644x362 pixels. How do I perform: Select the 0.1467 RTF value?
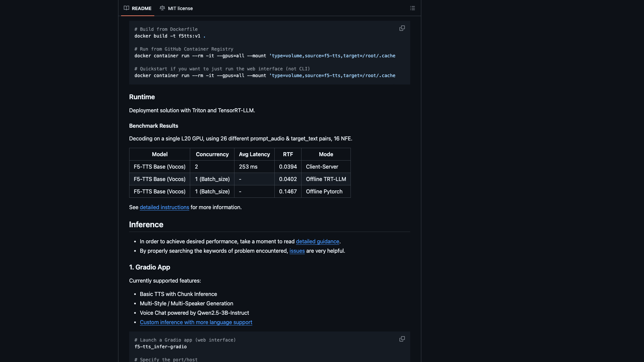point(288,191)
